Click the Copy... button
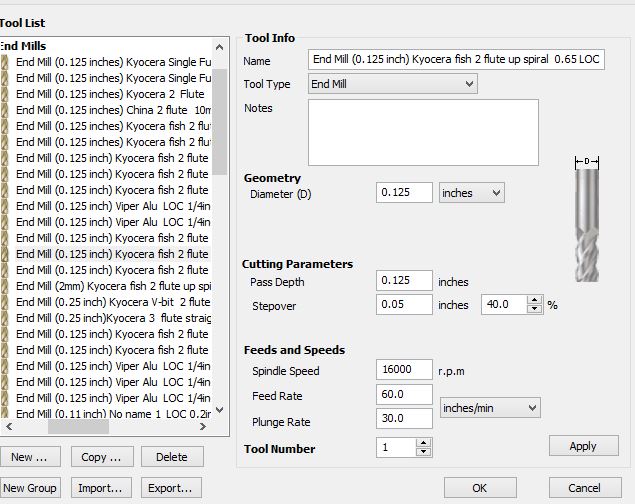 (100, 457)
